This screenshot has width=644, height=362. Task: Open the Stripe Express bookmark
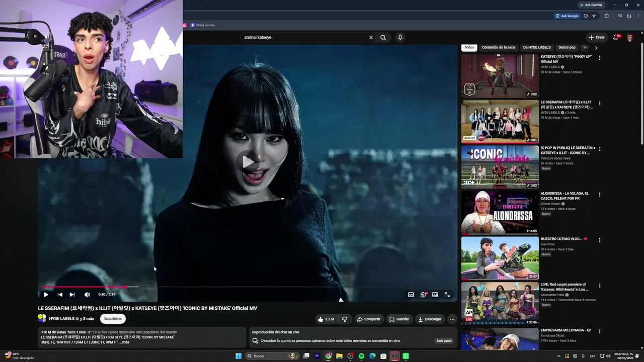point(203,25)
